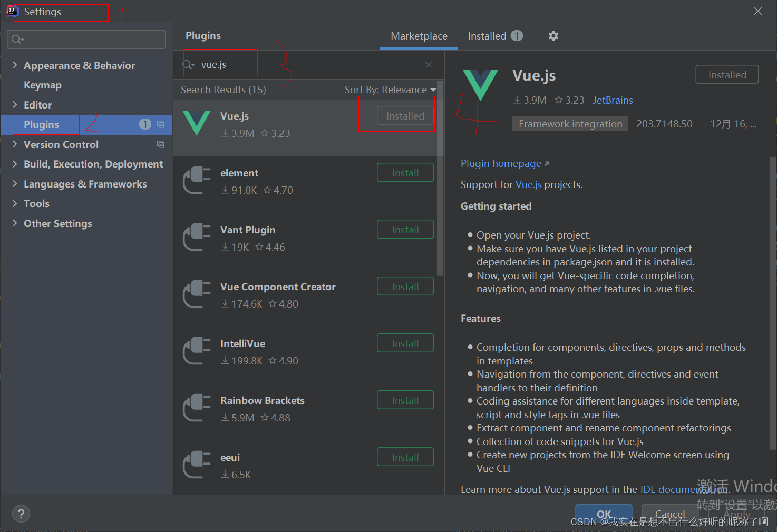Expand Build, Execution, Deployment section
The image size is (777, 532).
(x=15, y=164)
